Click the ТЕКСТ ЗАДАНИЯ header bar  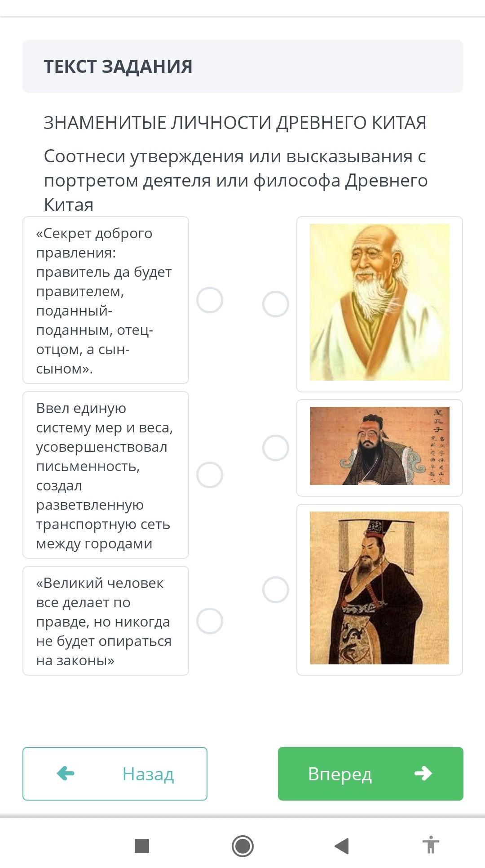[x=242, y=66]
